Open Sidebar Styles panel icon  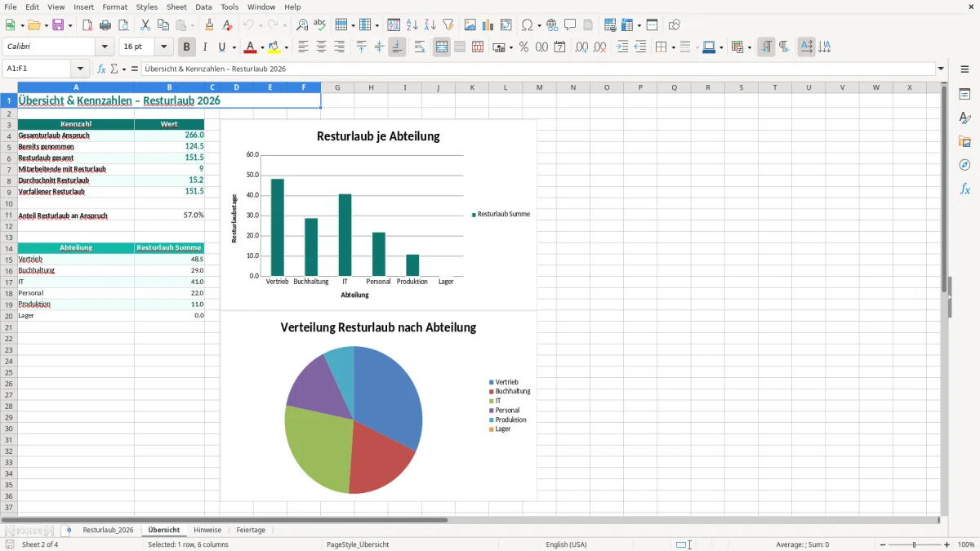[964, 118]
